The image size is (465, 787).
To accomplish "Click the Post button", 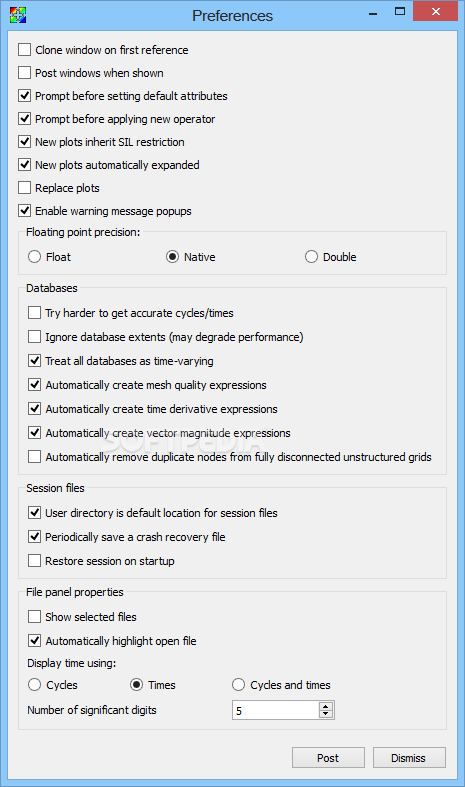I will click(x=328, y=758).
